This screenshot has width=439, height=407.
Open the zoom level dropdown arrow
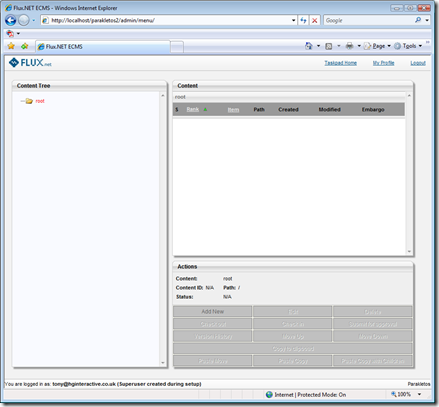pos(419,394)
